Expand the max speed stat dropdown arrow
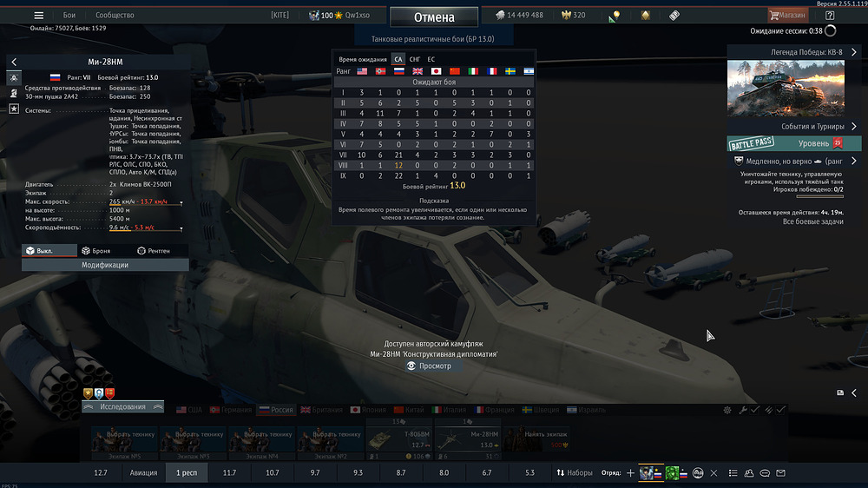The height and width of the screenshot is (488, 868). click(181, 203)
